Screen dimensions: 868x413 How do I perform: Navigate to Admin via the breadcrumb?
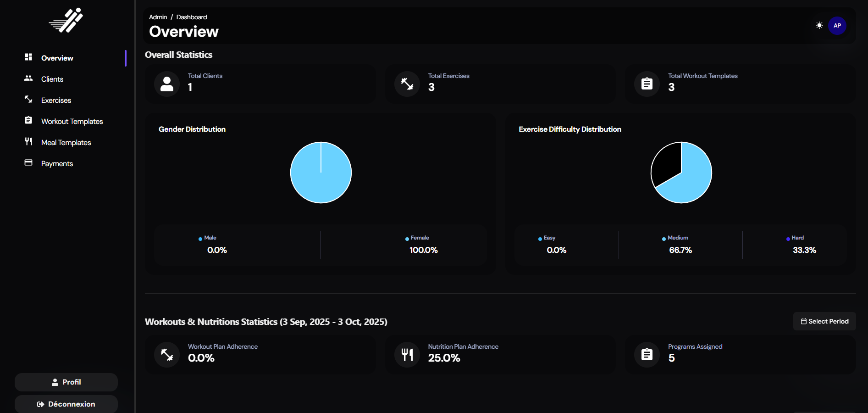tap(157, 17)
